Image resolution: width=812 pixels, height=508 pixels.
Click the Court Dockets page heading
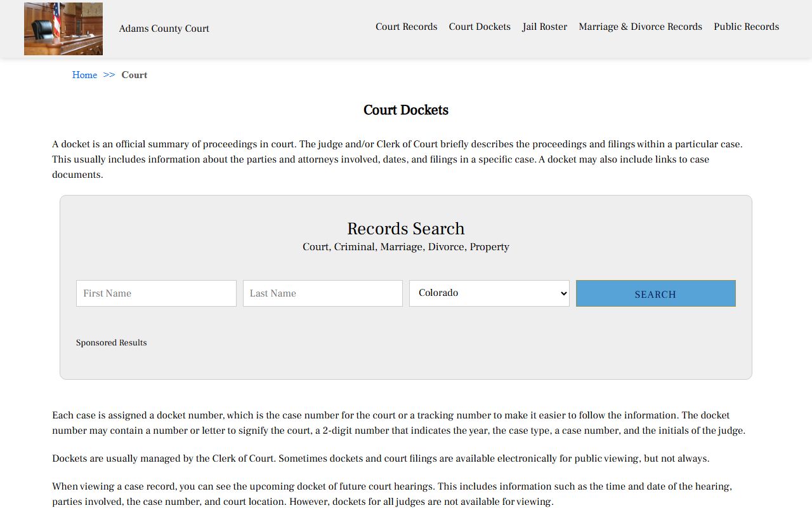coord(406,110)
